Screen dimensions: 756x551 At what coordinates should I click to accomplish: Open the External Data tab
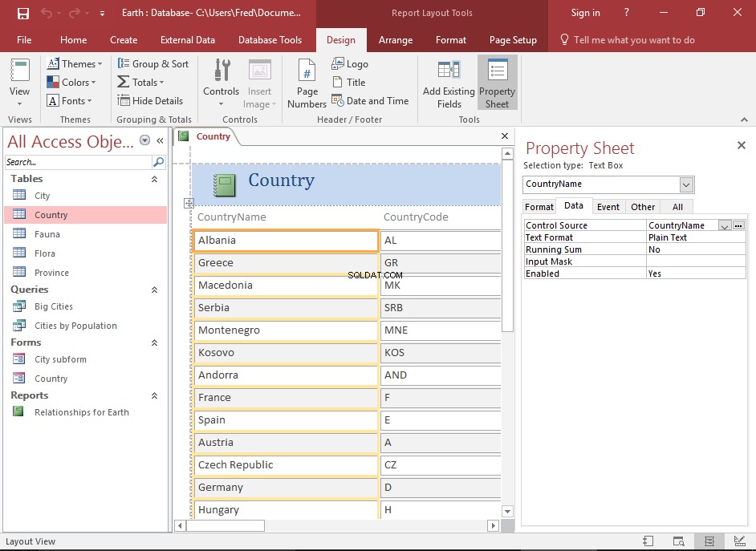tap(188, 40)
